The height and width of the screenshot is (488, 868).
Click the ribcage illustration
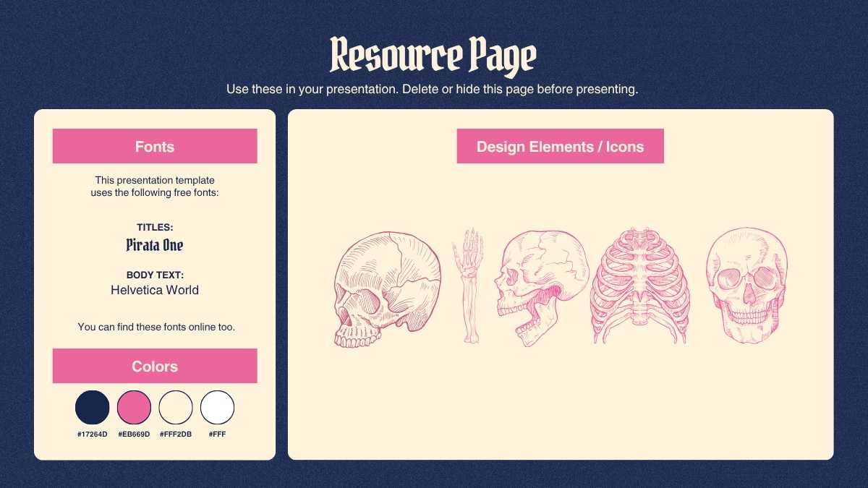(640, 286)
